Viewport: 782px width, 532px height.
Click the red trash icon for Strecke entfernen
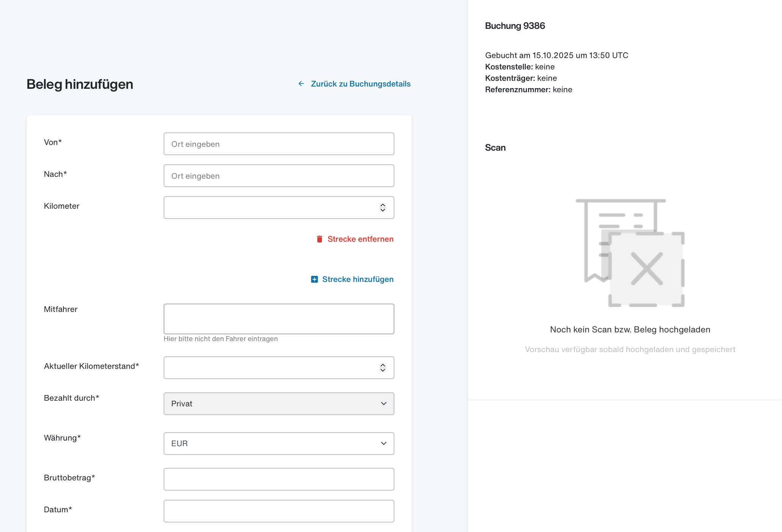(x=320, y=239)
